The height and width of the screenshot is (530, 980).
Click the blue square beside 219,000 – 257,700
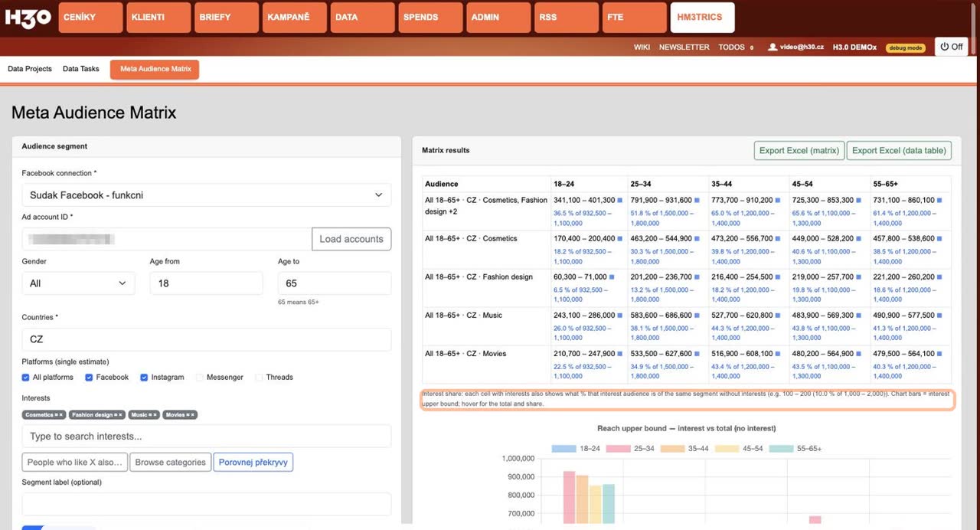pyautogui.click(x=858, y=277)
